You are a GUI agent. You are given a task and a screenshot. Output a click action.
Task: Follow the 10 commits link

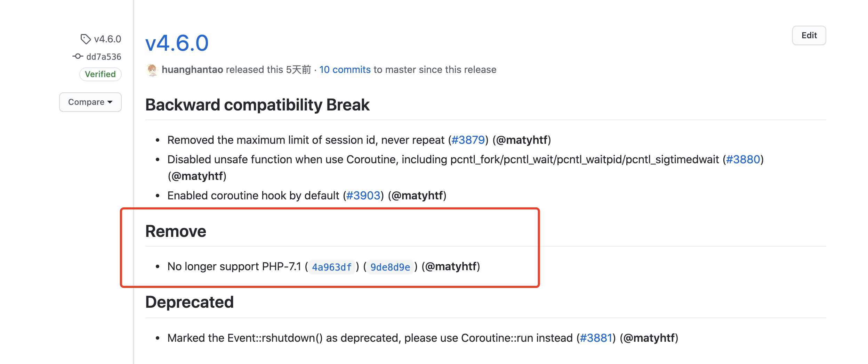click(345, 69)
